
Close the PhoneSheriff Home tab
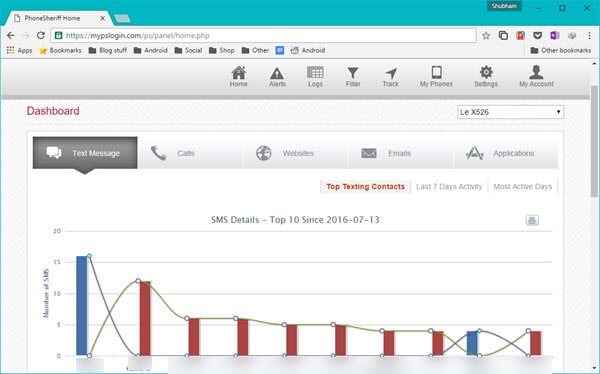(103, 18)
